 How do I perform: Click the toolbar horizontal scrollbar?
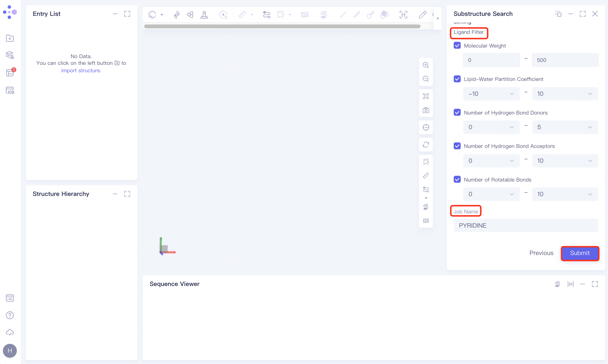click(x=282, y=26)
